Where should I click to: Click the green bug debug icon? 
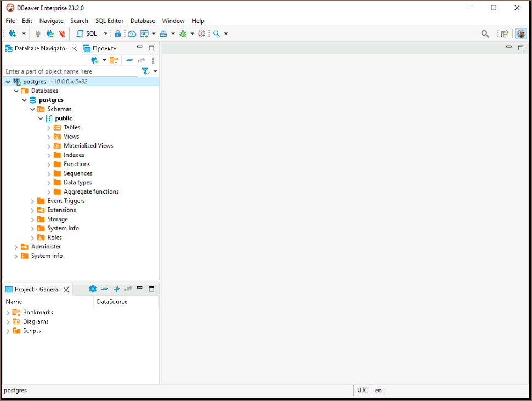click(183, 33)
